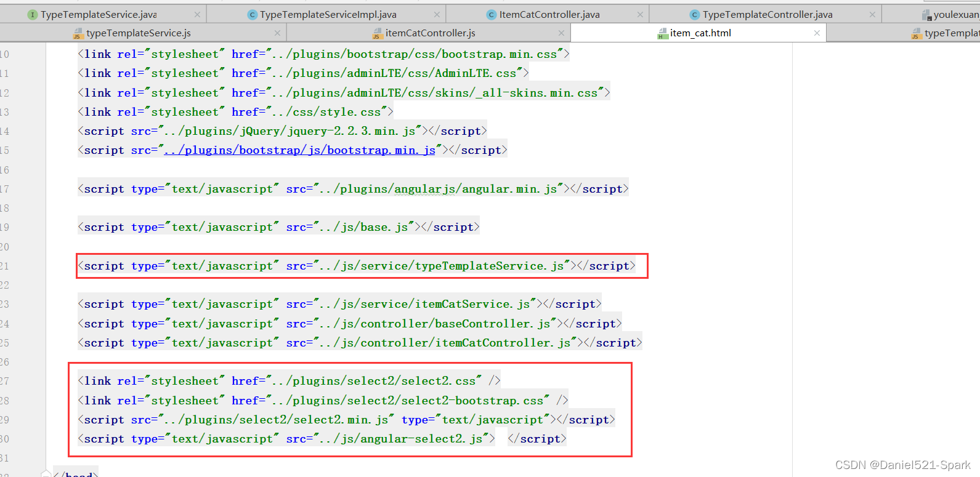
Task: Collapse the head tag fold marker
Action: (46, 474)
